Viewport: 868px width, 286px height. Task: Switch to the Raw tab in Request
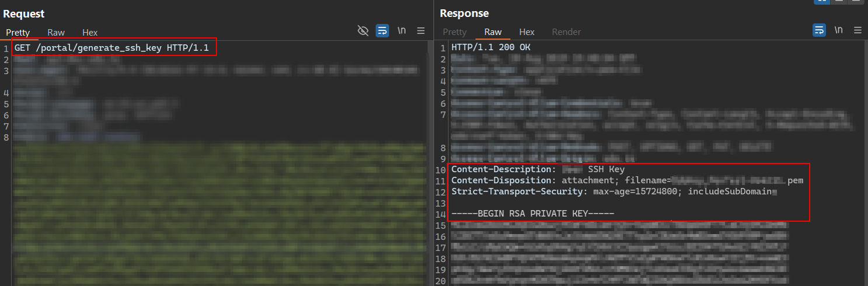pyautogui.click(x=56, y=33)
